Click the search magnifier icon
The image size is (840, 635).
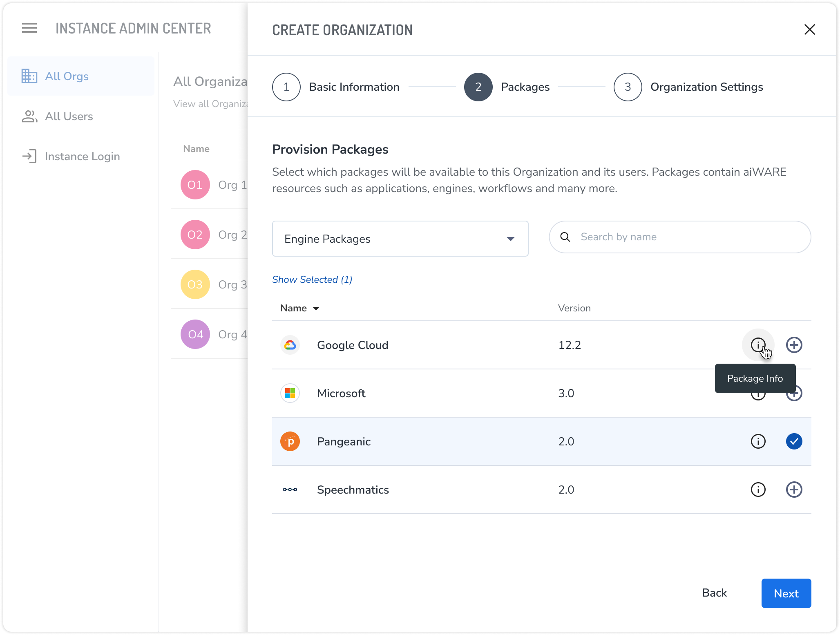pos(565,237)
